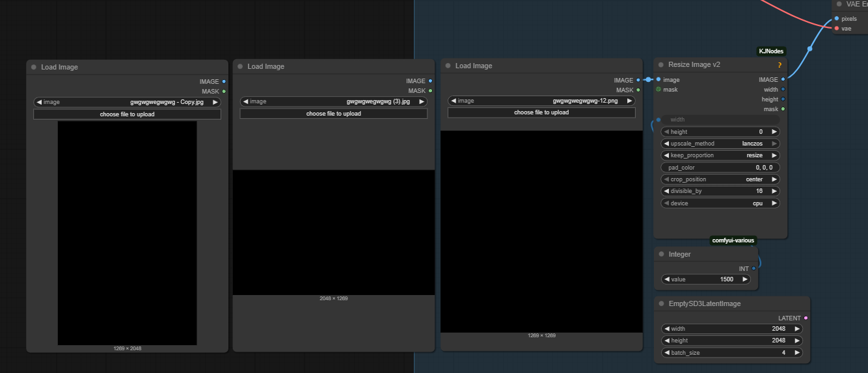Click the pixels input port on VAE Encode
Screen dimensions: 868x373
coord(837,18)
